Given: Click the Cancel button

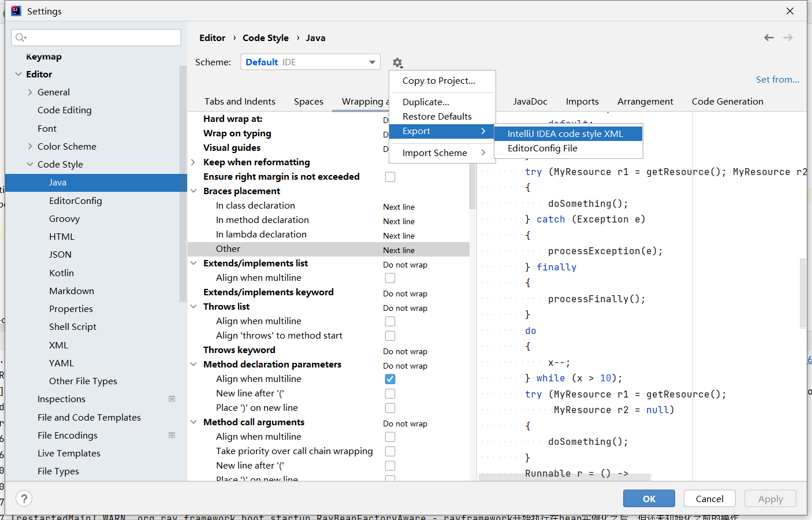Looking at the screenshot, I should click(710, 499).
